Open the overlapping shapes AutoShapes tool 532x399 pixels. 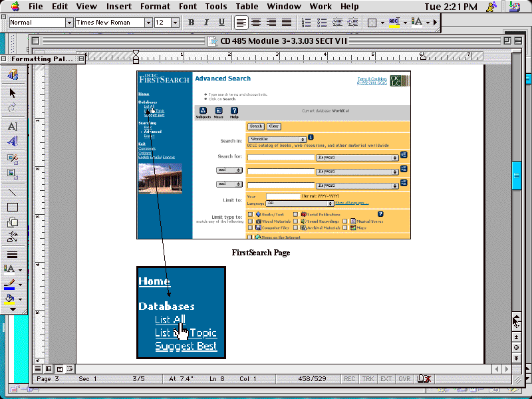pyautogui.click(x=13, y=222)
